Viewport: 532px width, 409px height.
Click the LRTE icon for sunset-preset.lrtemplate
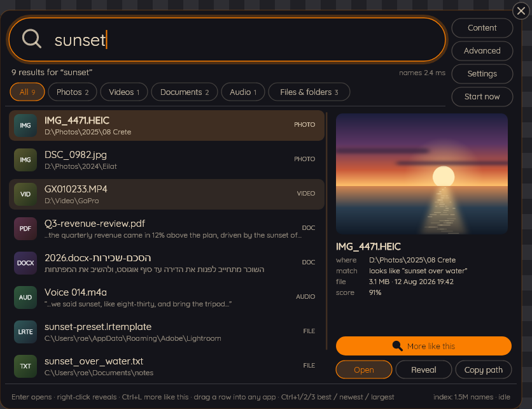(x=25, y=332)
